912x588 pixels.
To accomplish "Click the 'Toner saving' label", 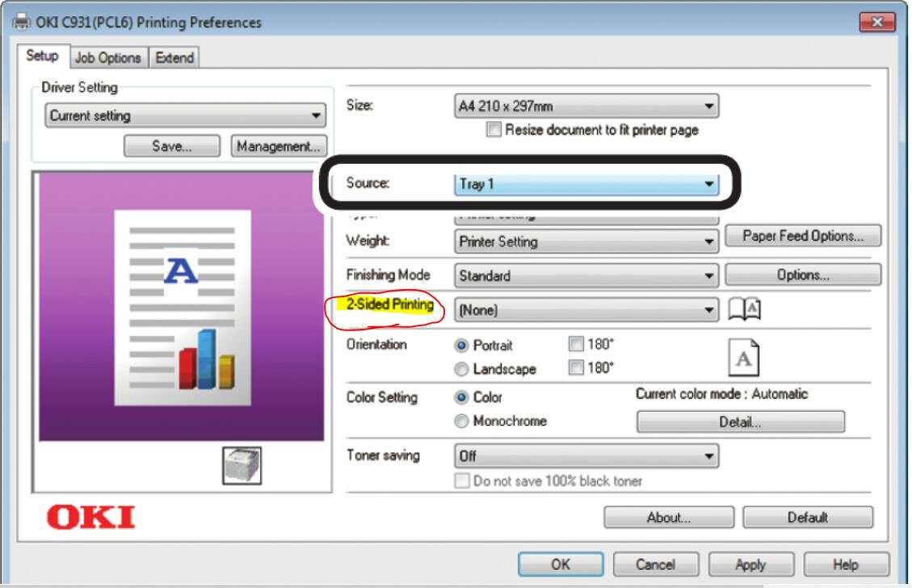I will 383,456.
